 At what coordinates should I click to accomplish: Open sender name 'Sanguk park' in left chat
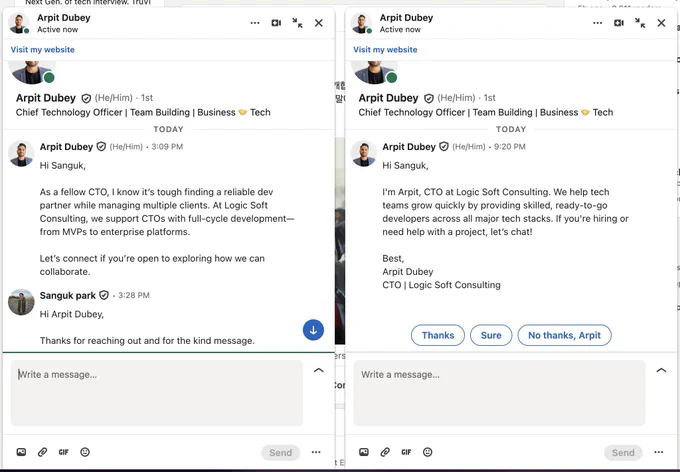[x=68, y=295]
